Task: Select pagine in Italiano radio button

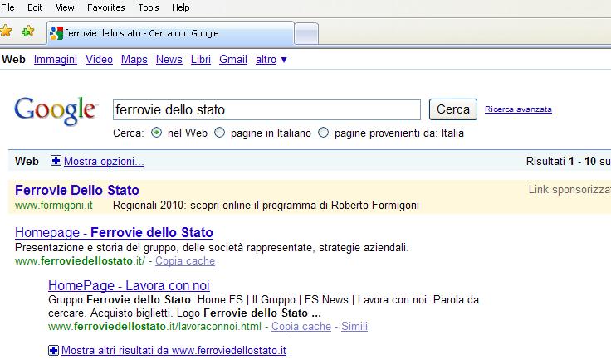Action: pos(220,133)
